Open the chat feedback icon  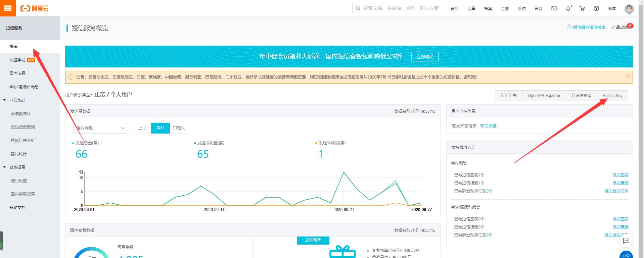point(626,241)
